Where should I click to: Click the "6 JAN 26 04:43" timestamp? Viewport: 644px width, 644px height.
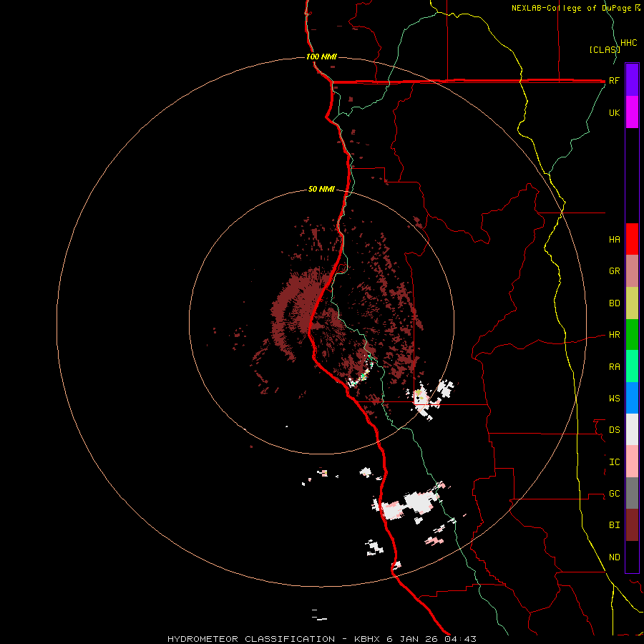pyautogui.click(x=431, y=639)
